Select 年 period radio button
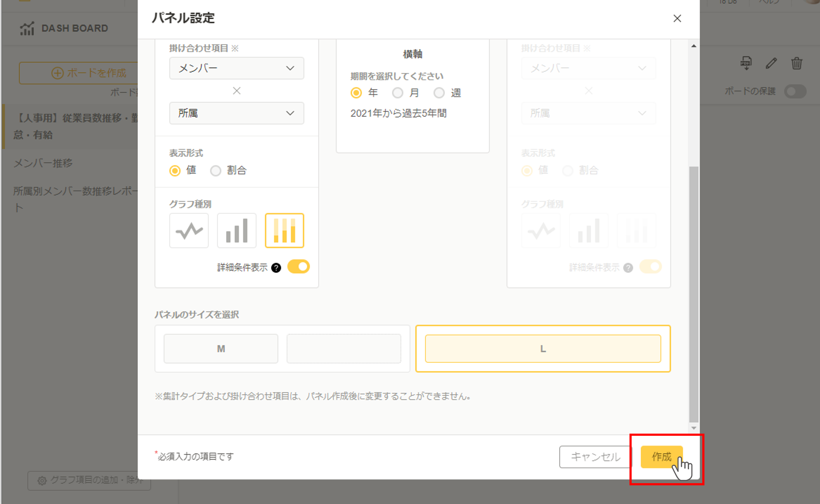This screenshot has width=820, height=504. coord(356,93)
